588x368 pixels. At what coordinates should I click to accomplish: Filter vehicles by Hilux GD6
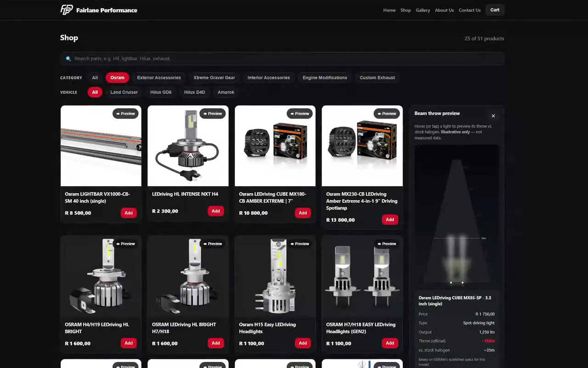click(x=161, y=92)
